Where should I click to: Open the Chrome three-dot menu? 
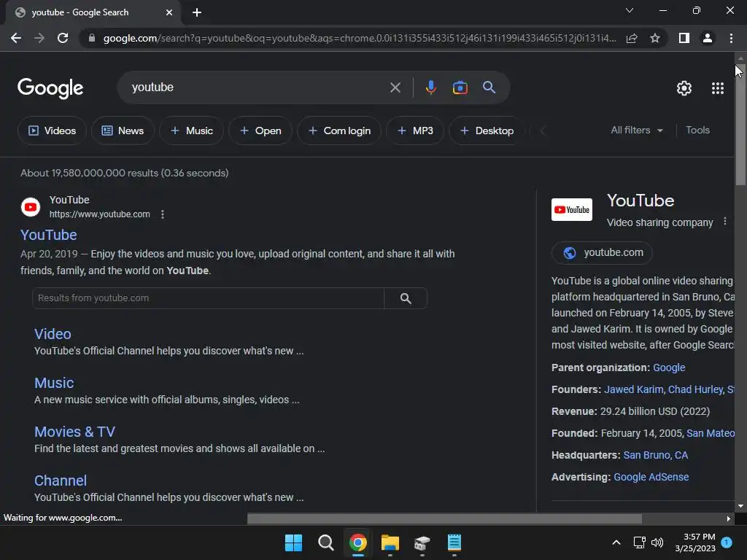pos(731,38)
